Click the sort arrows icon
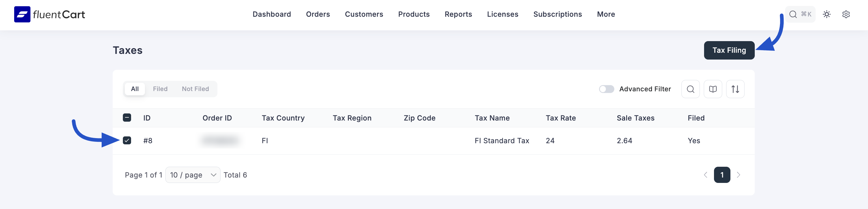The image size is (868, 209). 735,89
